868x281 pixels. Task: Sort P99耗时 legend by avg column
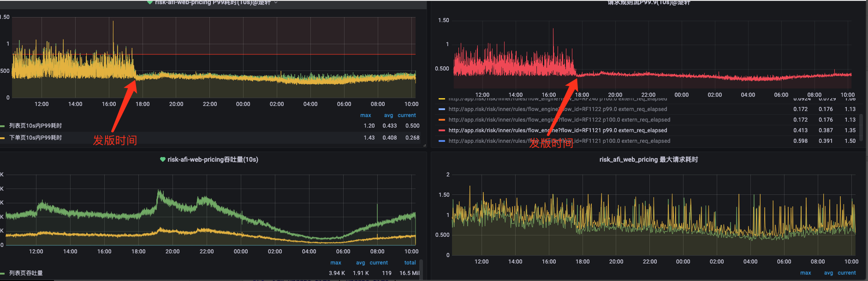pyautogui.click(x=388, y=115)
